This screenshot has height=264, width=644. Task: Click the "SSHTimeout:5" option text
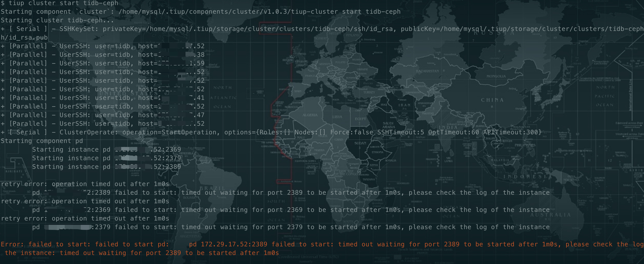pyautogui.click(x=400, y=132)
